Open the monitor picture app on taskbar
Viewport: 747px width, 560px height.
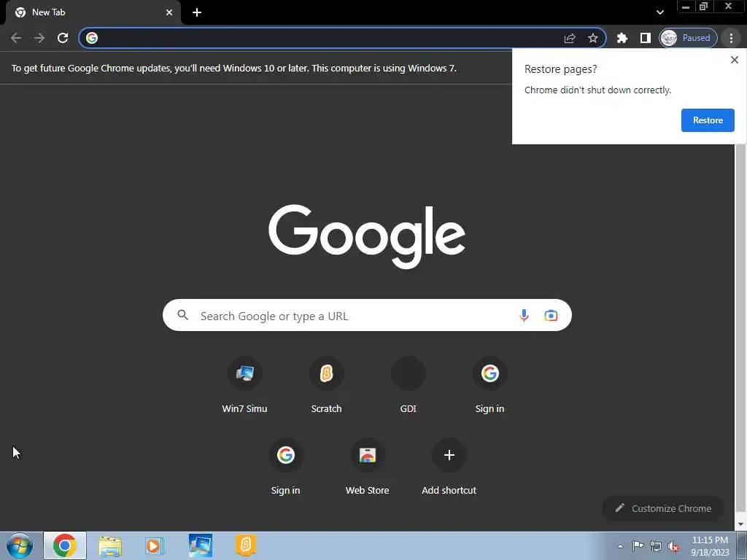pyautogui.click(x=200, y=545)
